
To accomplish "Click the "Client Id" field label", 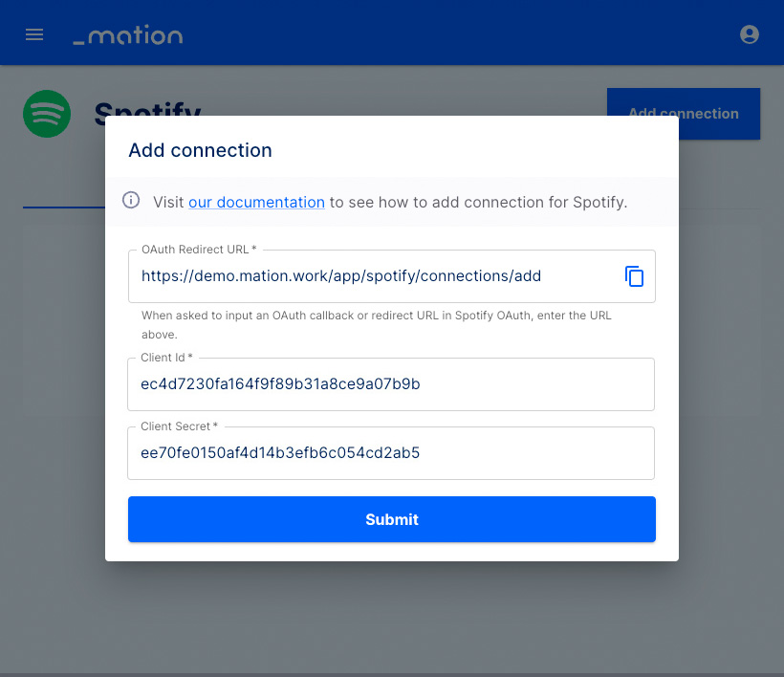I will point(166,357).
